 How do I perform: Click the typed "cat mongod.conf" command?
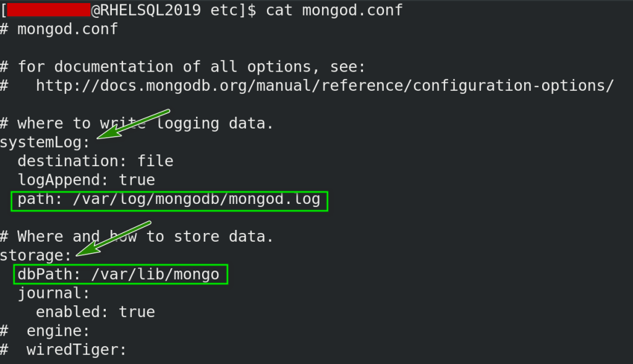tap(334, 10)
